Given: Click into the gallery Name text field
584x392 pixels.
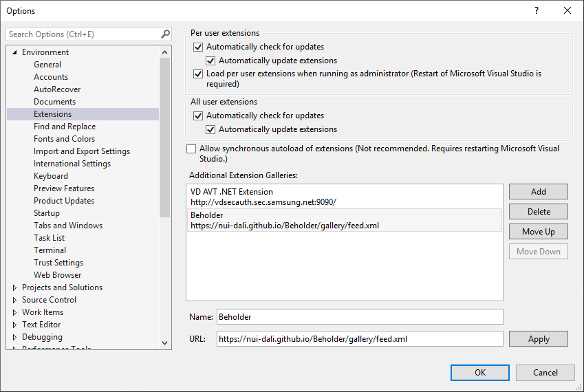Looking at the screenshot, I should (x=359, y=317).
